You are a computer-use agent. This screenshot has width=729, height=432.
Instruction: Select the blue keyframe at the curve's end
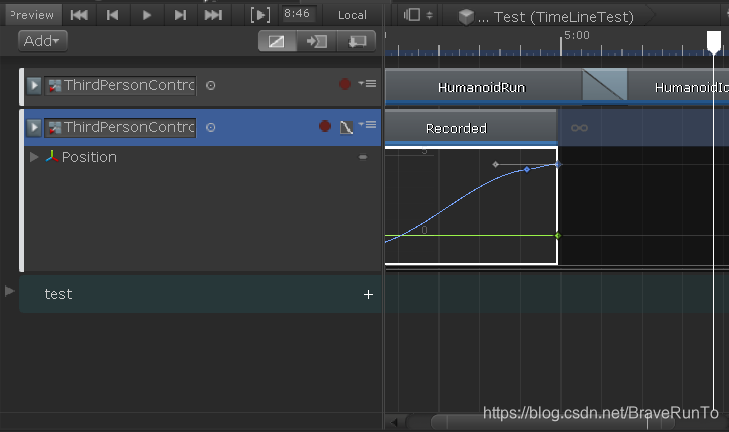point(558,164)
